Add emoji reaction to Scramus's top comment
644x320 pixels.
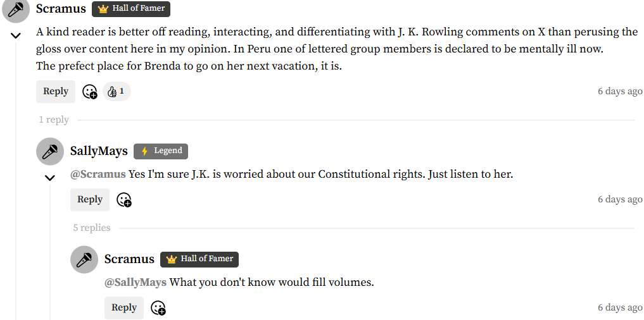tap(90, 92)
